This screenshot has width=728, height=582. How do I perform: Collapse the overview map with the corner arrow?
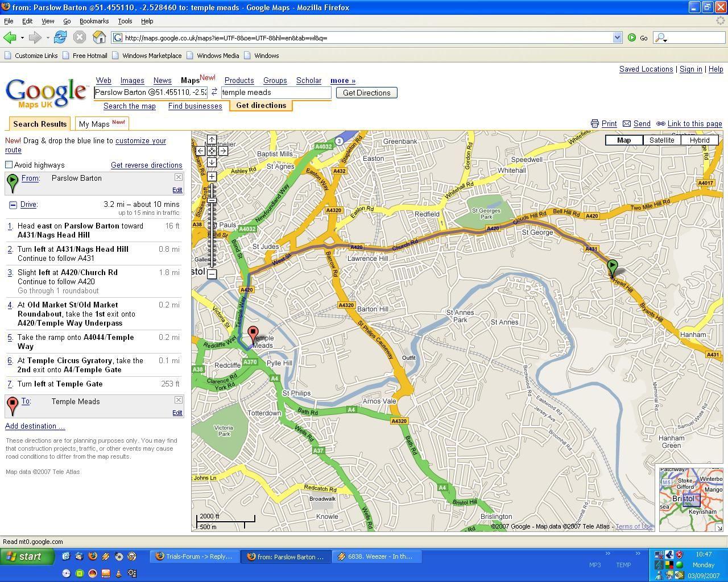click(x=719, y=528)
